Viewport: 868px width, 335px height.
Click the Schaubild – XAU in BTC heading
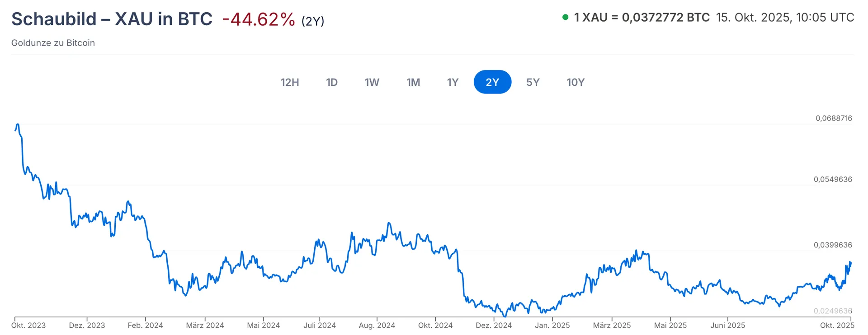tap(112, 19)
